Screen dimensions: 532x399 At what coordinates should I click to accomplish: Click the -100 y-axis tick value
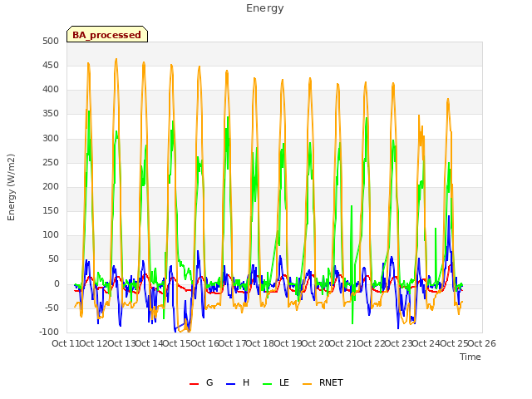49,332
